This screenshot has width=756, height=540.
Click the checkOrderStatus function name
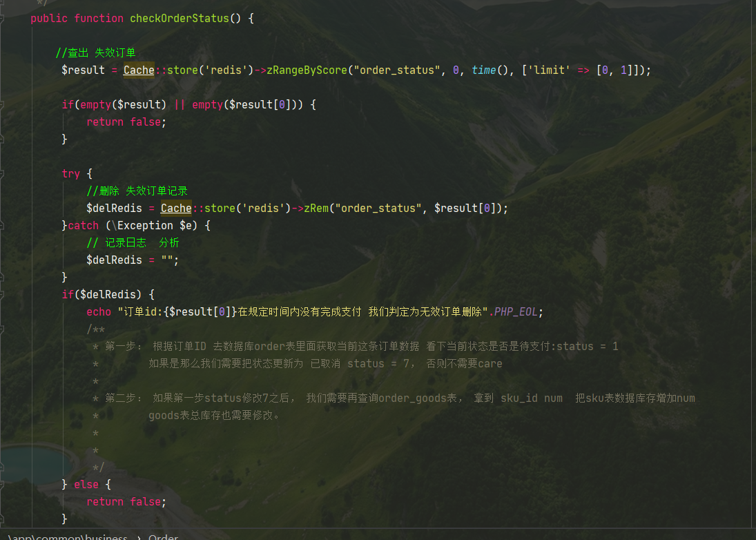tap(180, 19)
